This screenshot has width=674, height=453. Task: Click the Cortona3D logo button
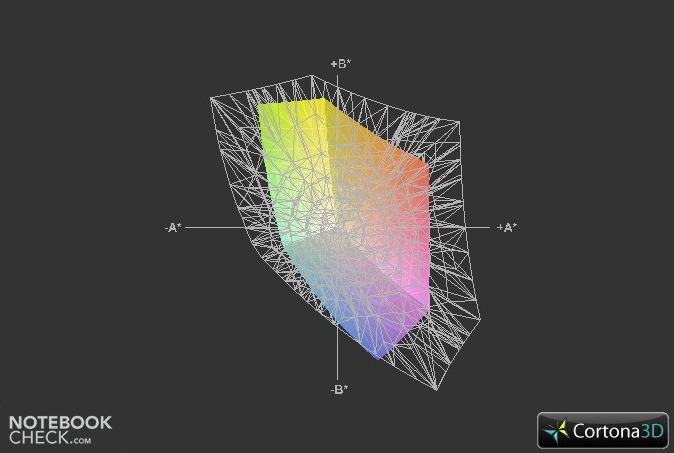pos(603,430)
